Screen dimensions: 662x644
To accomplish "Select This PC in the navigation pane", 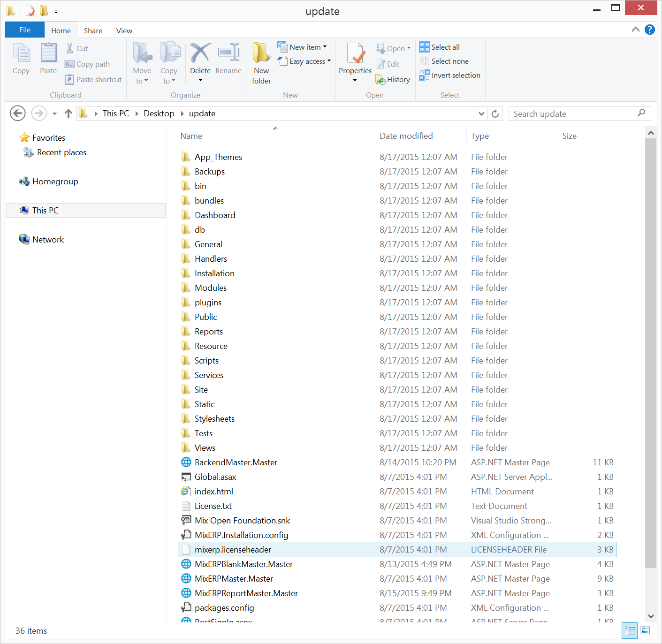I will coord(86,211).
